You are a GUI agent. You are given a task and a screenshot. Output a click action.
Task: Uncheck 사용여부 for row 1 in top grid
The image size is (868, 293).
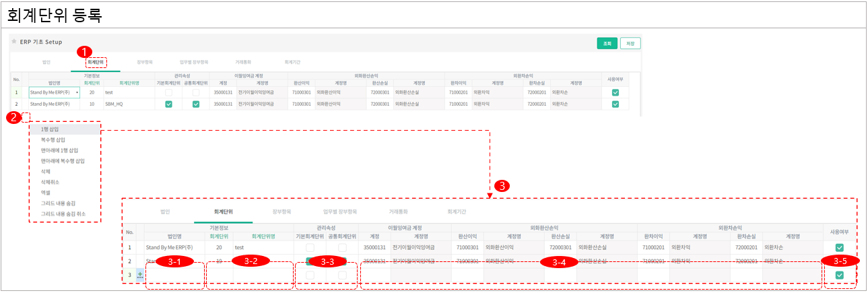coord(615,92)
